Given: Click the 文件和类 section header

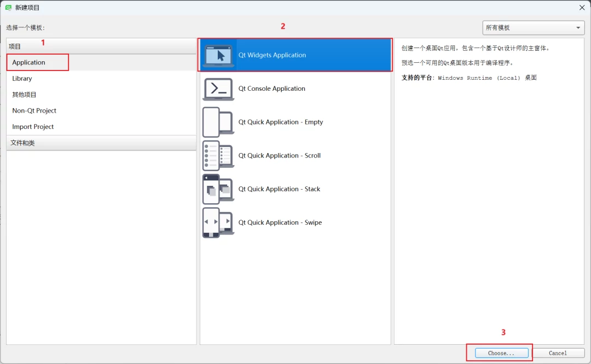Looking at the screenshot, I should coord(101,143).
